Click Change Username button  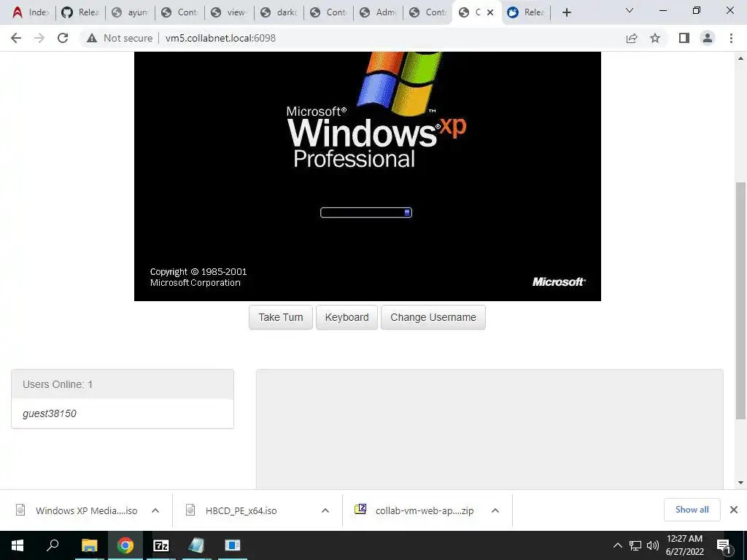[433, 317]
